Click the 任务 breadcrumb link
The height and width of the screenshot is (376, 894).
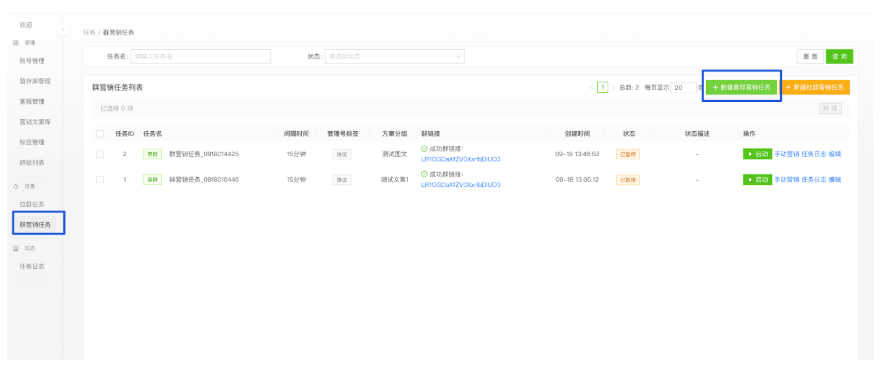click(89, 33)
